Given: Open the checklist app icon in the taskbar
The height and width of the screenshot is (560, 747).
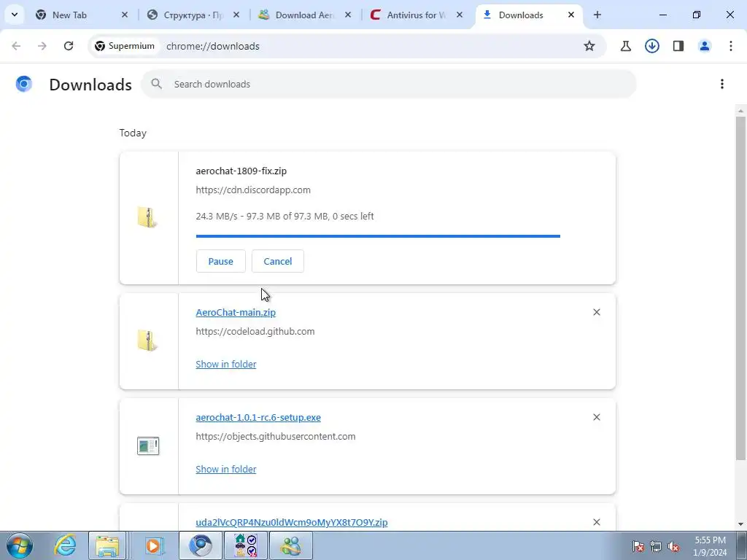Looking at the screenshot, I should (246, 545).
